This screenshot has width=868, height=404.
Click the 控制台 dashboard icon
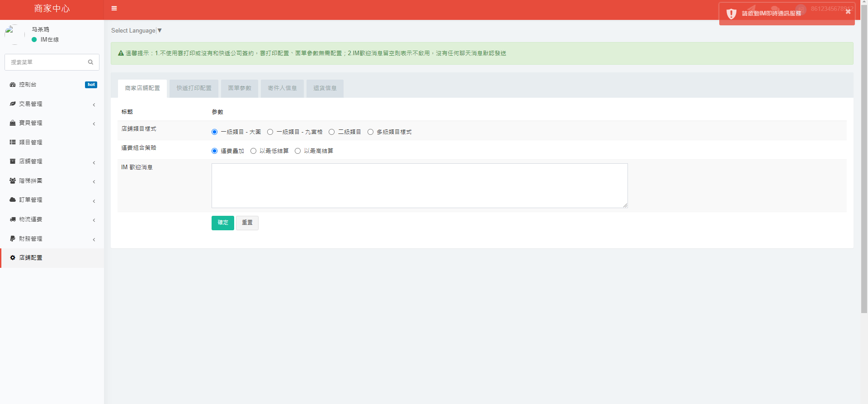click(x=13, y=85)
